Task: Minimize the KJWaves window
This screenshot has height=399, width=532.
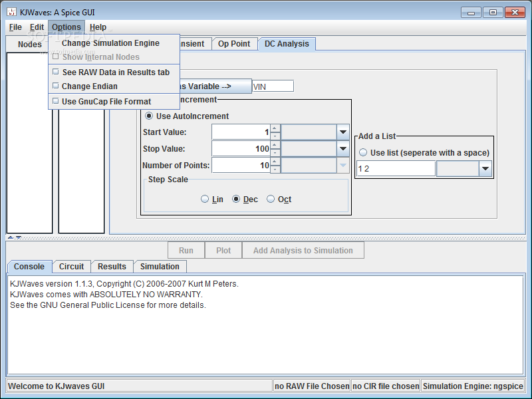Action: click(x=471, y=13)
